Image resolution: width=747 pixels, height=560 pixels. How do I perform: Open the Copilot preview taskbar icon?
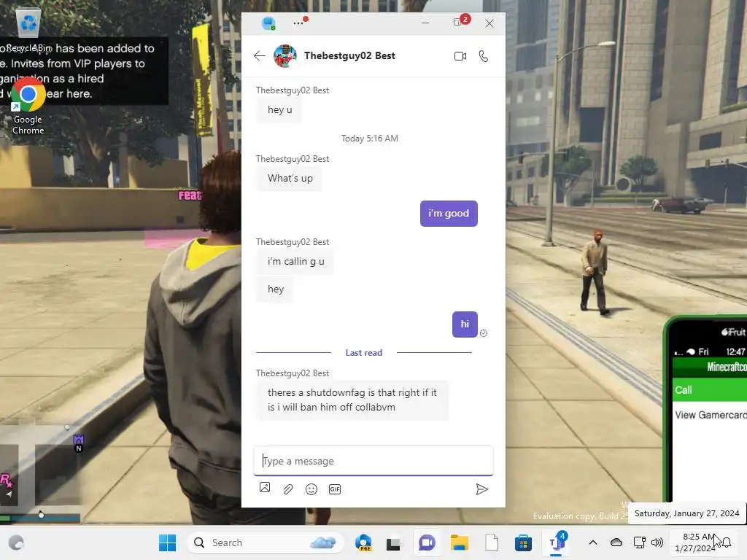tap(363, 542)
